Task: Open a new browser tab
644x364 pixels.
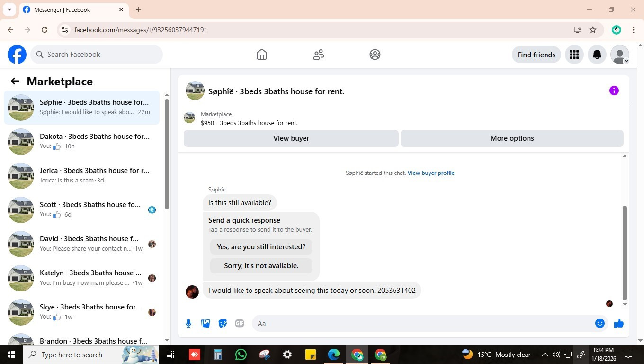Action: pyautogui.click(x=138, y=9)
